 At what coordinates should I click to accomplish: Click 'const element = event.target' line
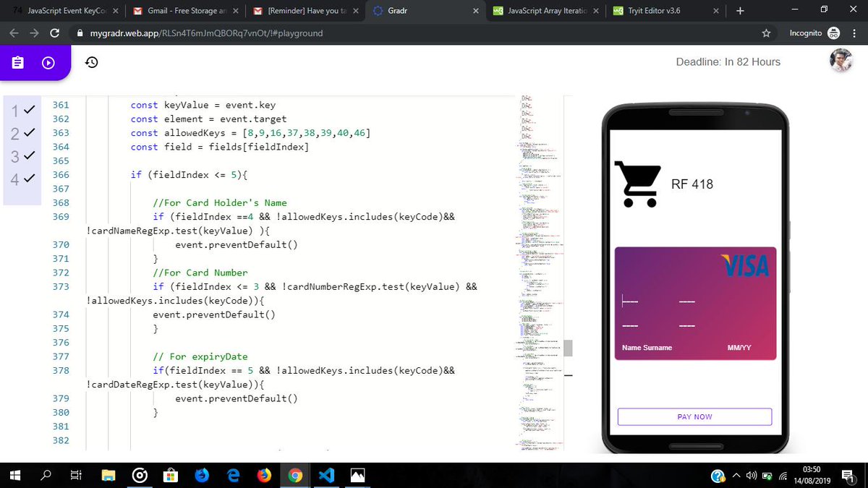point(208,119)
